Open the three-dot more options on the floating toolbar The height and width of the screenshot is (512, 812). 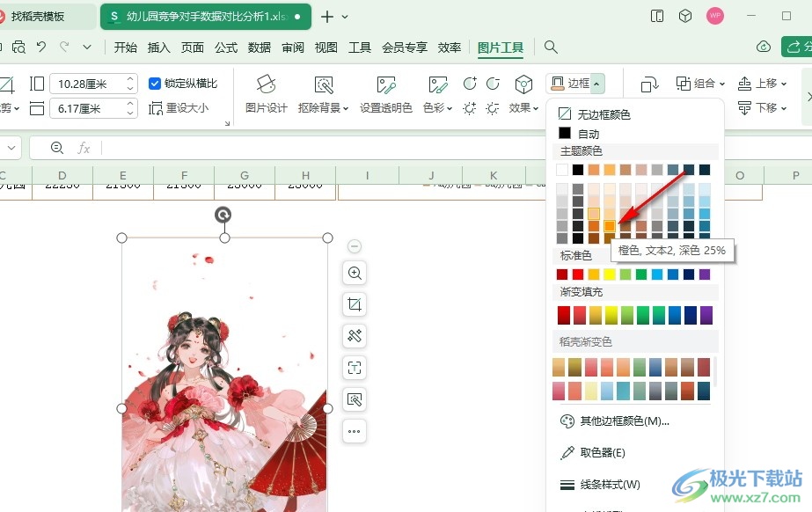tap(355, 431)
